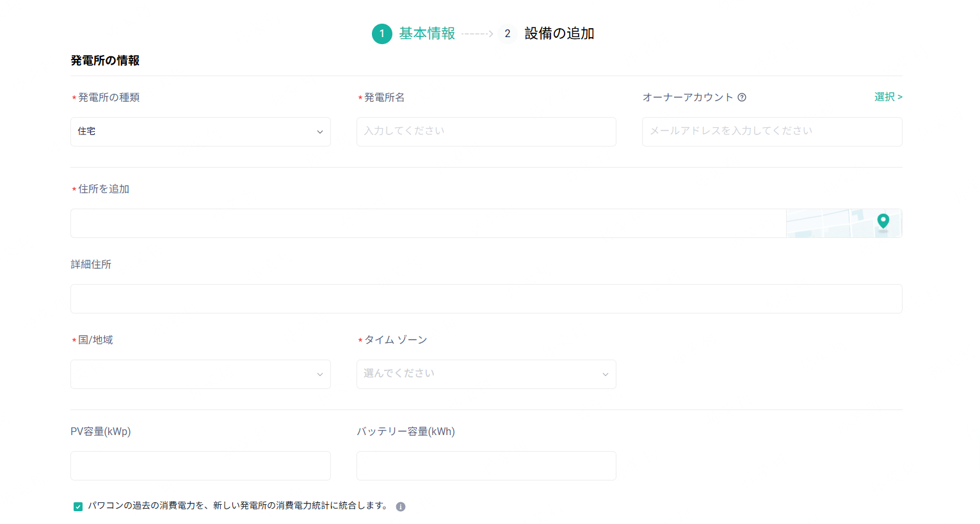The image size is (980, 524).
Task: Open the 国/地域 country dropdown
Action: click(200, 374)
